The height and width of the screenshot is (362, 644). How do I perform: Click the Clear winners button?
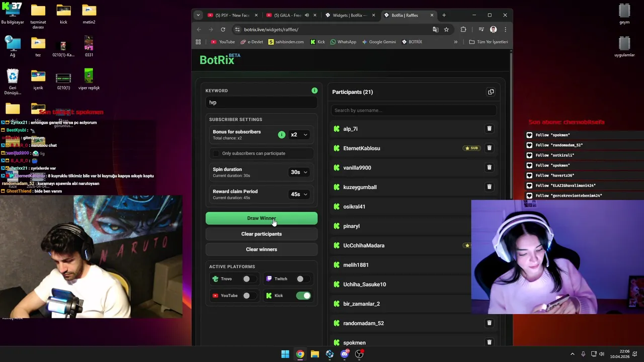(262, 249)
